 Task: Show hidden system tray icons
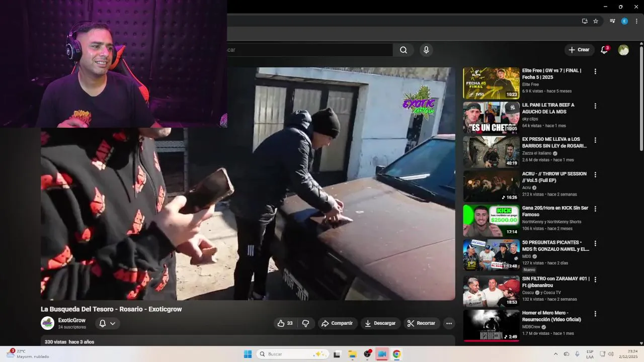point(555,354)
